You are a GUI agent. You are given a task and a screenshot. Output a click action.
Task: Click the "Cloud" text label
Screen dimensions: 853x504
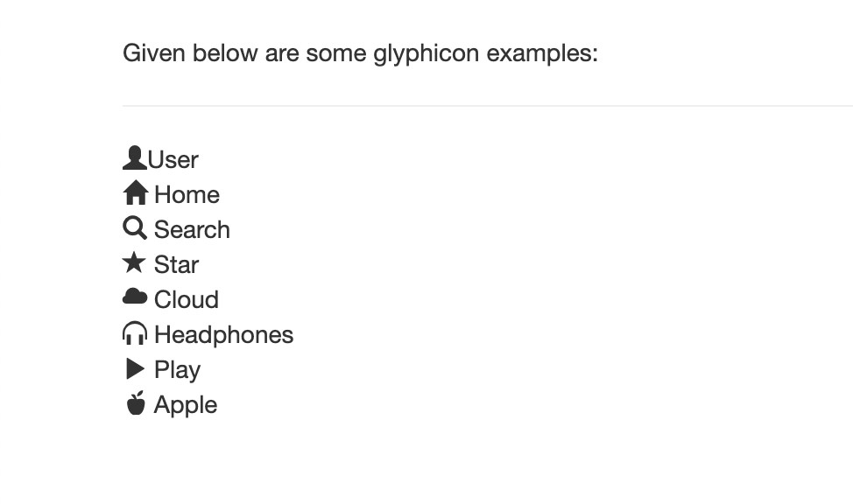tap(187, 299)
